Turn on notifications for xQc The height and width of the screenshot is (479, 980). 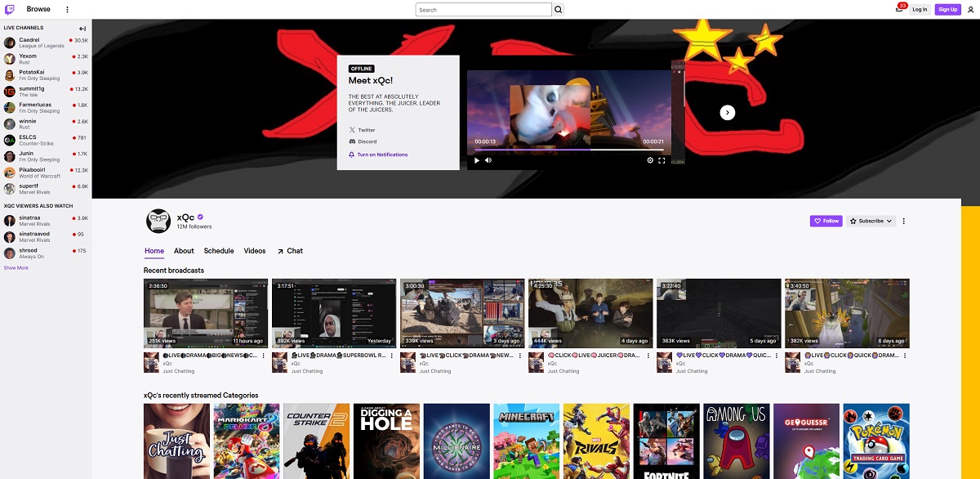378,154
